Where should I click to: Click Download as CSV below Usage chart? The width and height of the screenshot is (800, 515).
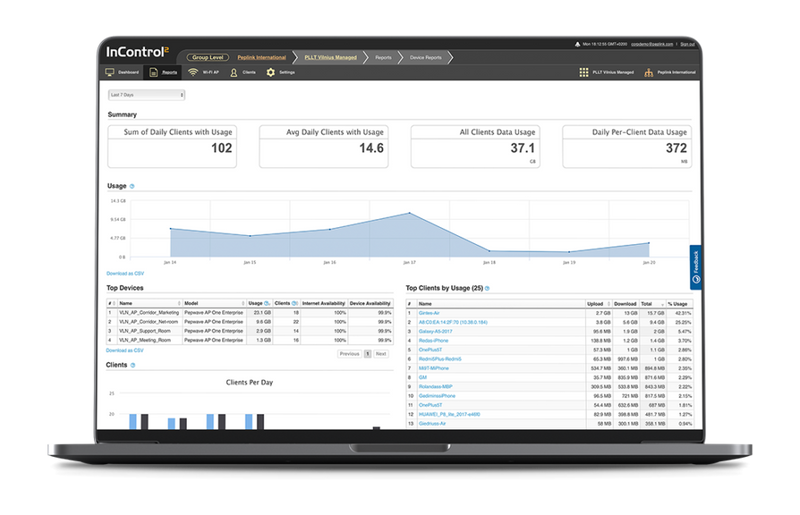pos(125,274)
